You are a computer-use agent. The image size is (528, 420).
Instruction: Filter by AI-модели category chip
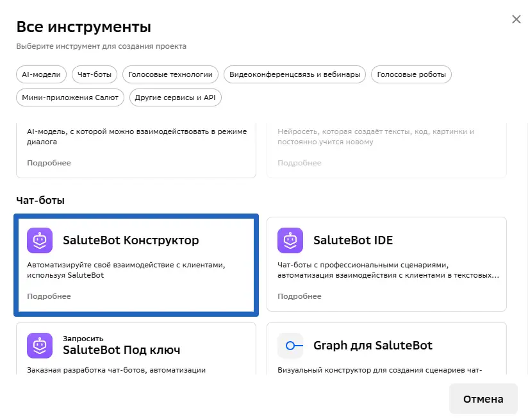coord(41,74)
